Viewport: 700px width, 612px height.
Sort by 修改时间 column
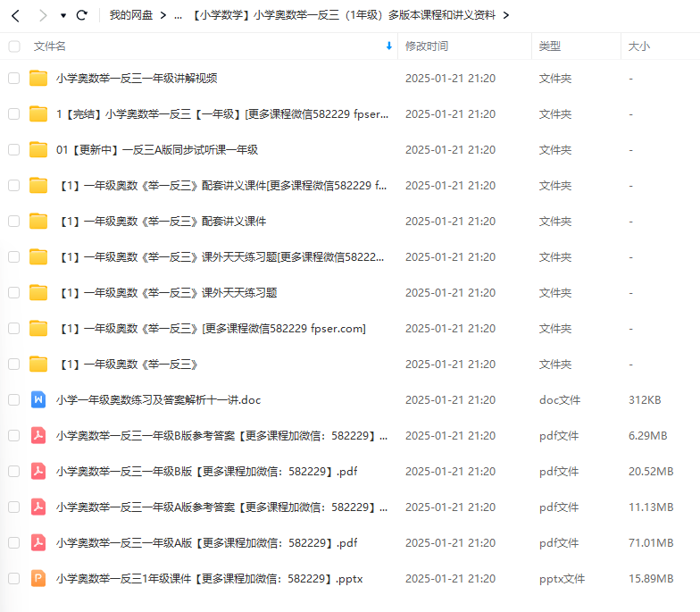pos(427,46)
